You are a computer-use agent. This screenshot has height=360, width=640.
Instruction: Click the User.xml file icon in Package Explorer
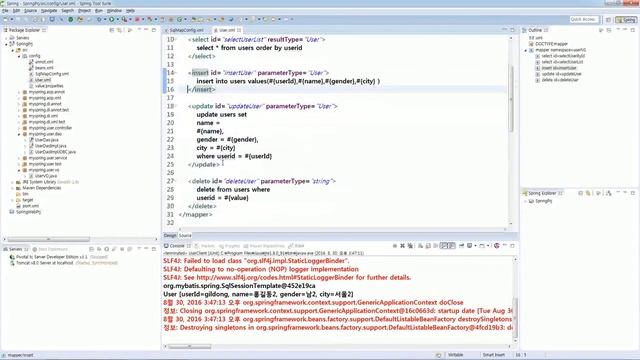click(x=31, y=80)
